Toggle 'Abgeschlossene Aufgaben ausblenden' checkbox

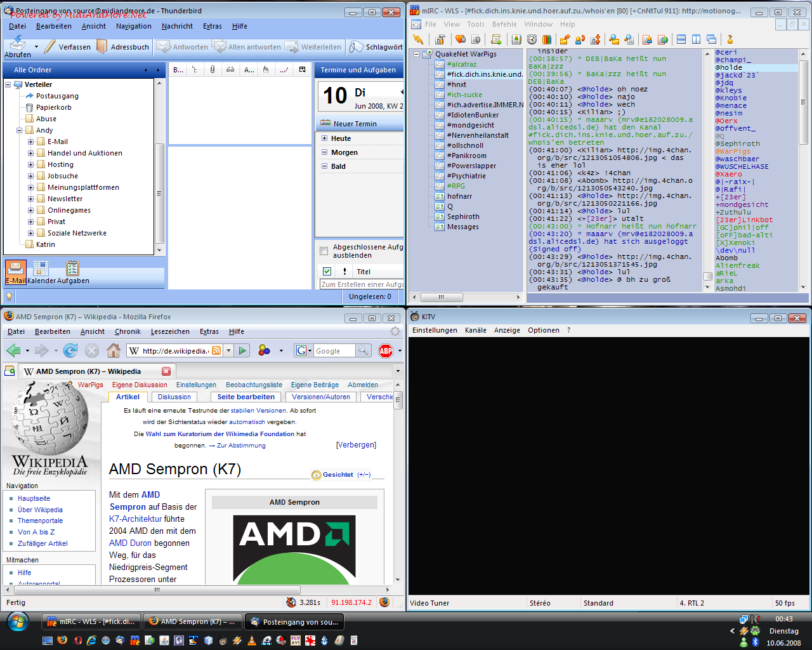pos(324,251)
